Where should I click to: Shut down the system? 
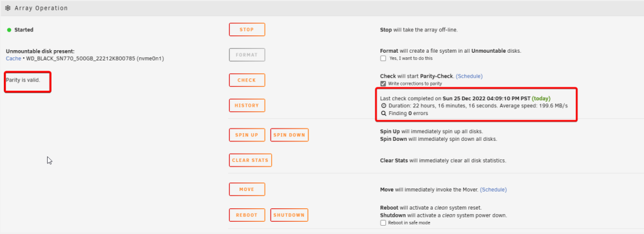pos(289,215)
